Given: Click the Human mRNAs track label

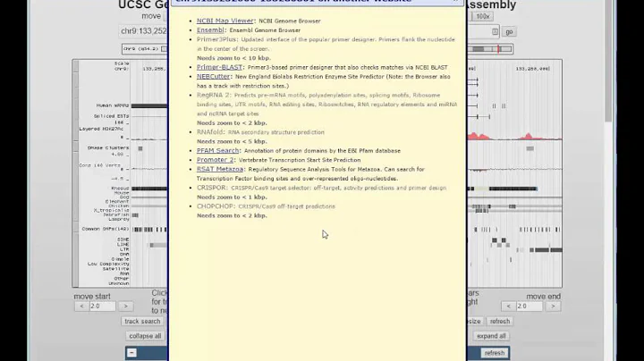Looking at the screenshot, I should (x=112, y=105).
